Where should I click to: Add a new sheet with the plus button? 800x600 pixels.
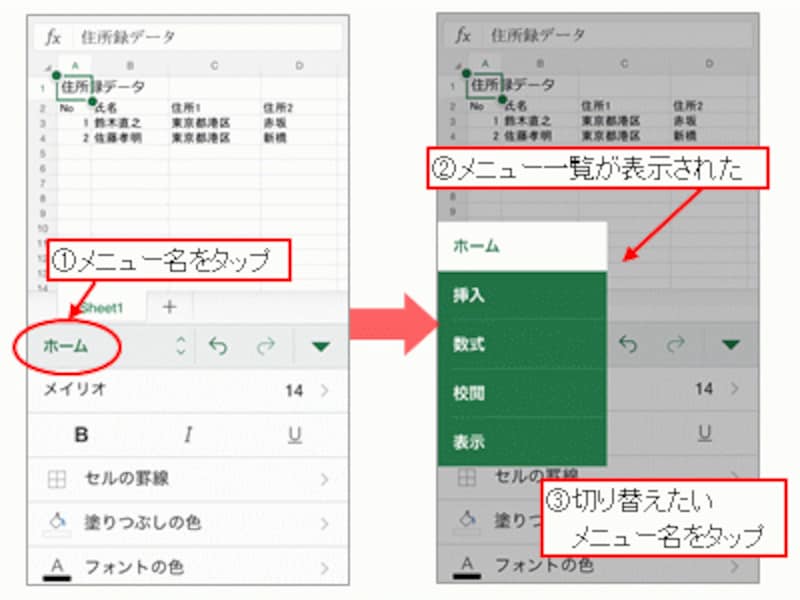169,307
